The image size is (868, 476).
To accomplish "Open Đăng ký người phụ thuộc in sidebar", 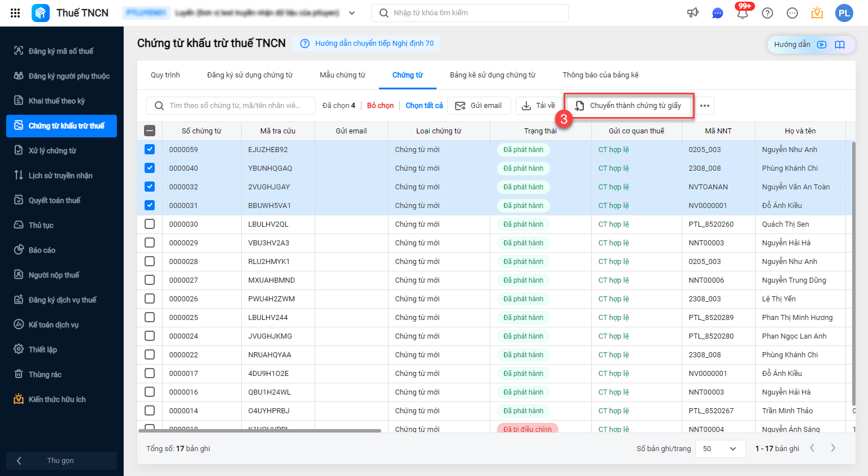I will (62, 76).
